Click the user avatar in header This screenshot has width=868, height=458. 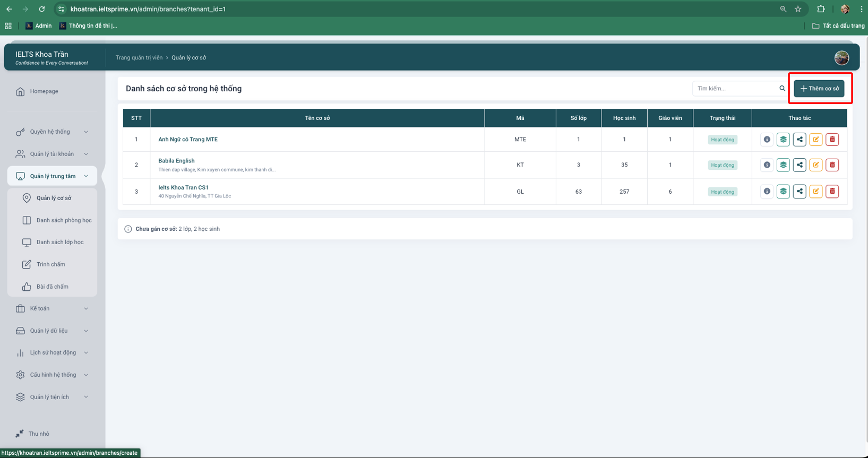841,58
